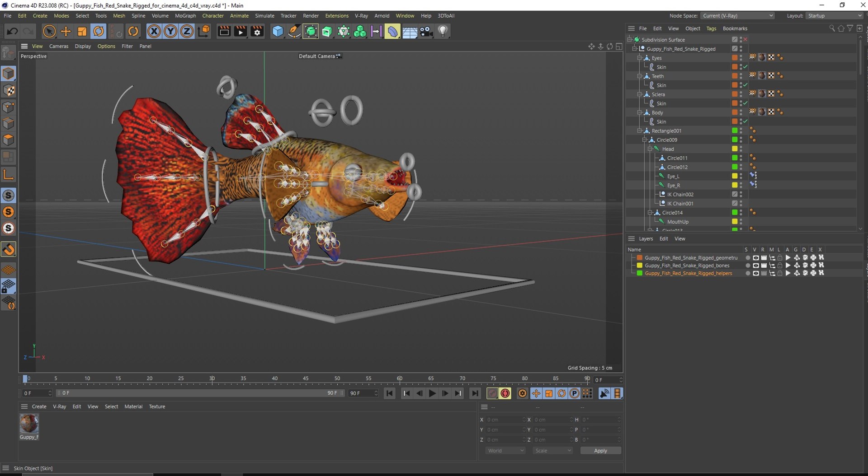Toggle Autokeying button
This screenshot has height=476, width=868.
pyautogui.click(x=505, y=393)
